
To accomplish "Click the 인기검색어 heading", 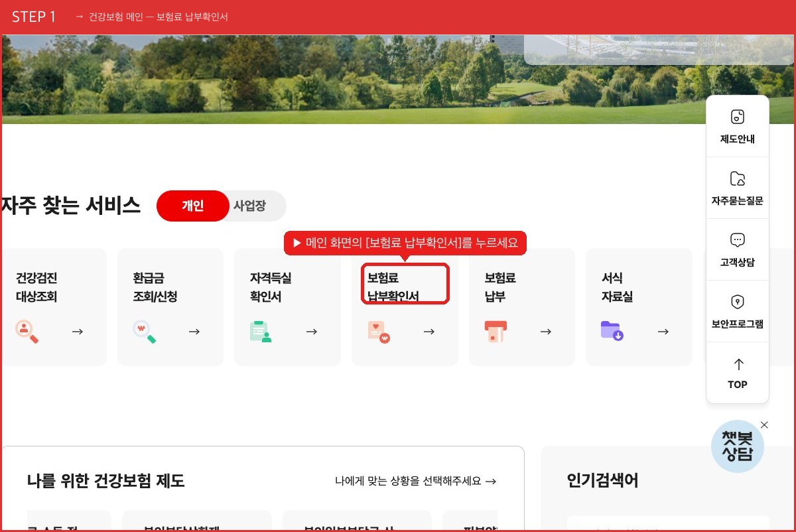I will coord(603,480).
